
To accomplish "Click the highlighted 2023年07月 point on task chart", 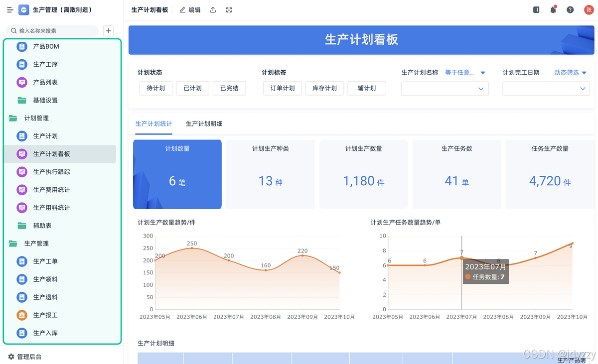I will click(462, 258).
